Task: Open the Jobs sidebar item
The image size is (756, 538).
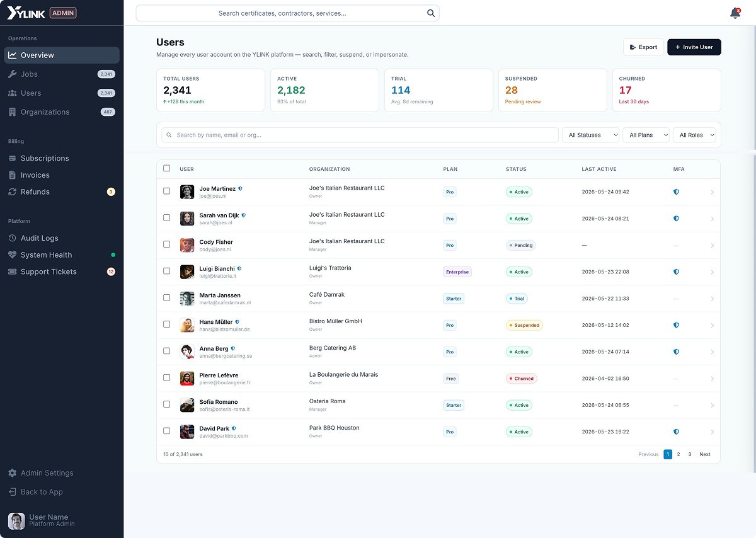Action: (62, 74)
